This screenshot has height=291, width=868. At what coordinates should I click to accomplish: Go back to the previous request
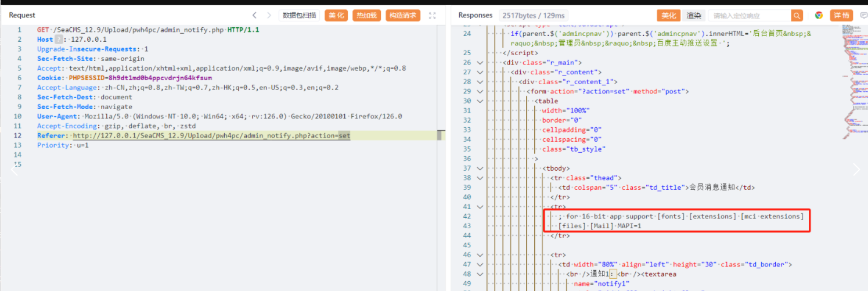point(254,15)
